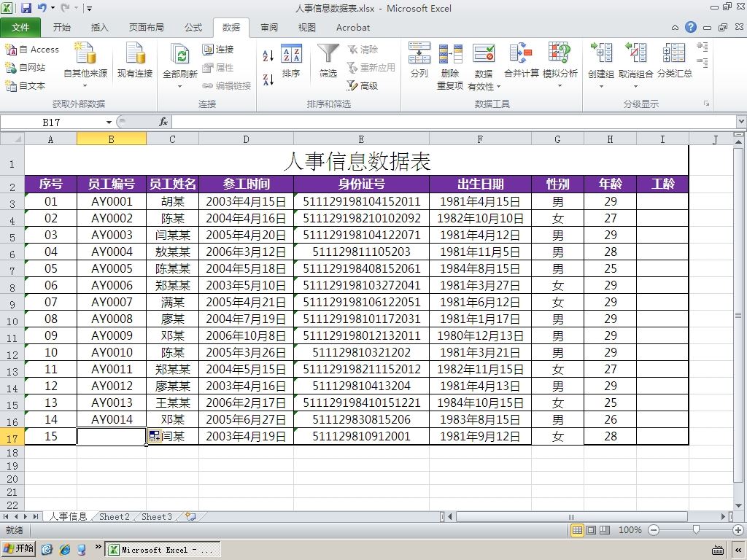Screen dimensions: 747x560
Task: Switch to Page Break Preview in the status bar
Action: coord(605,530)
